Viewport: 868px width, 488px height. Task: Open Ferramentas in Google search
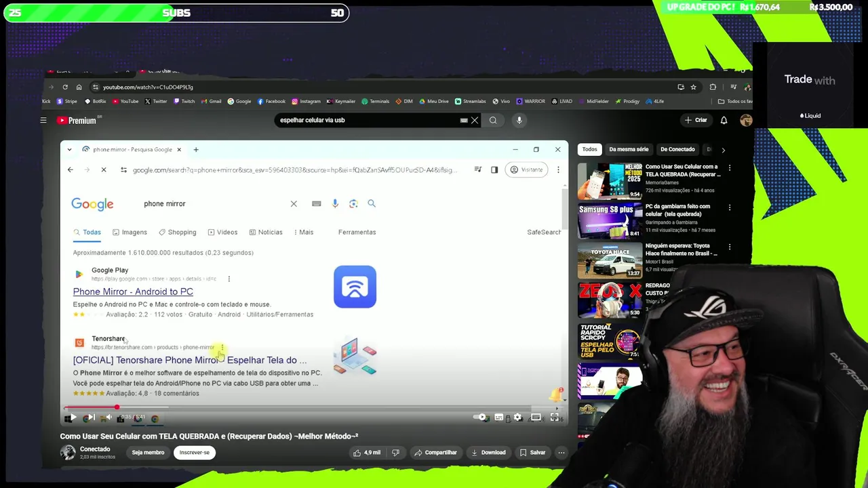pos(357,232)
